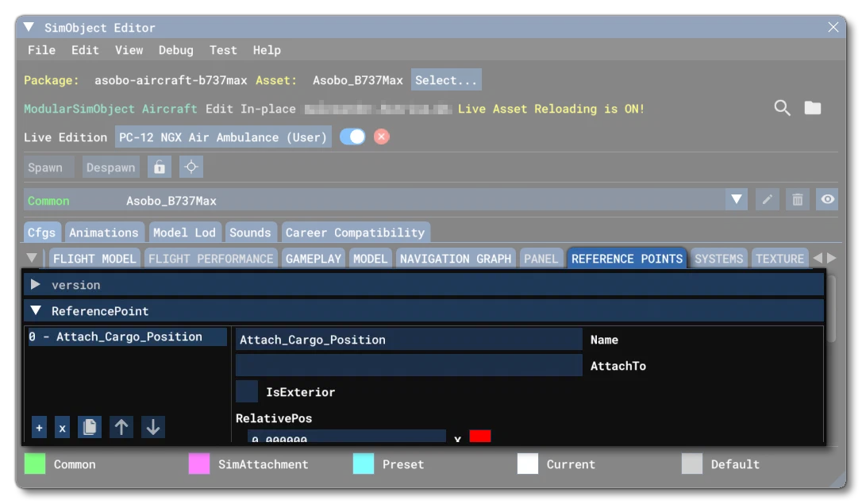Image resolution: width=862 pixels, height=504 pixels.
Task: Duplicate reference point with copy icon
Action: pyautogui.click(x=89, y=427)
